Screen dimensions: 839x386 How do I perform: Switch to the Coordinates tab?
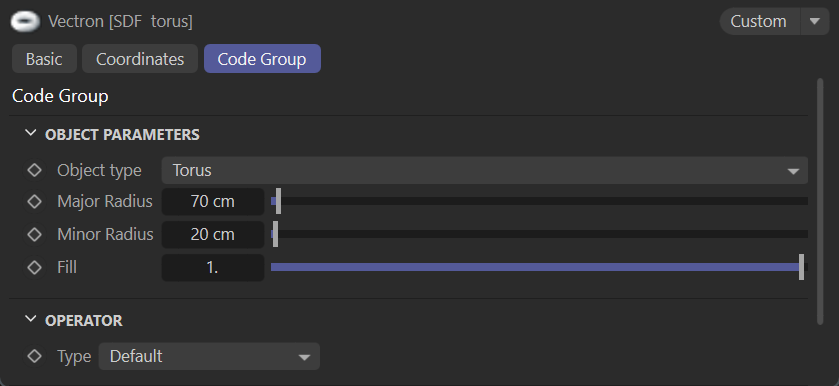click(x=140, y=59)
